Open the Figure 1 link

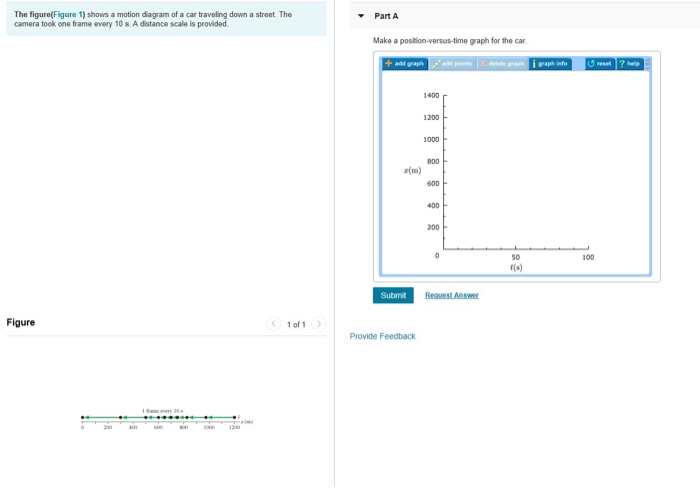tap(68, 14)
